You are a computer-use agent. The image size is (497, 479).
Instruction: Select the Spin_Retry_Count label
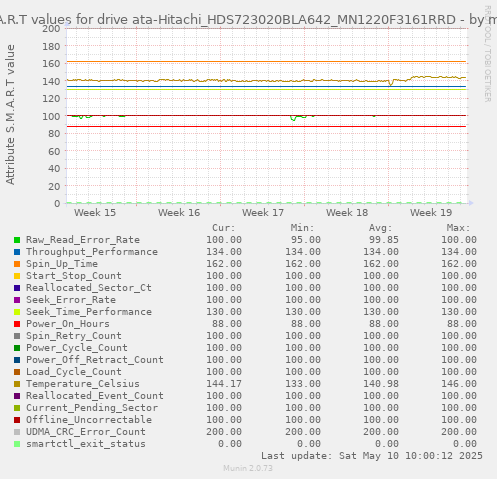tap(74, 336)
